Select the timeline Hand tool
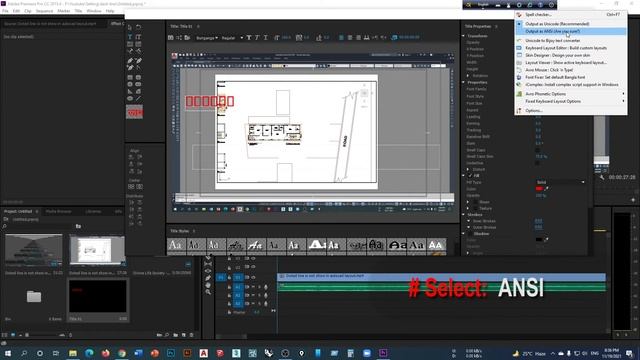640x360 pixels. pos(208,285)
